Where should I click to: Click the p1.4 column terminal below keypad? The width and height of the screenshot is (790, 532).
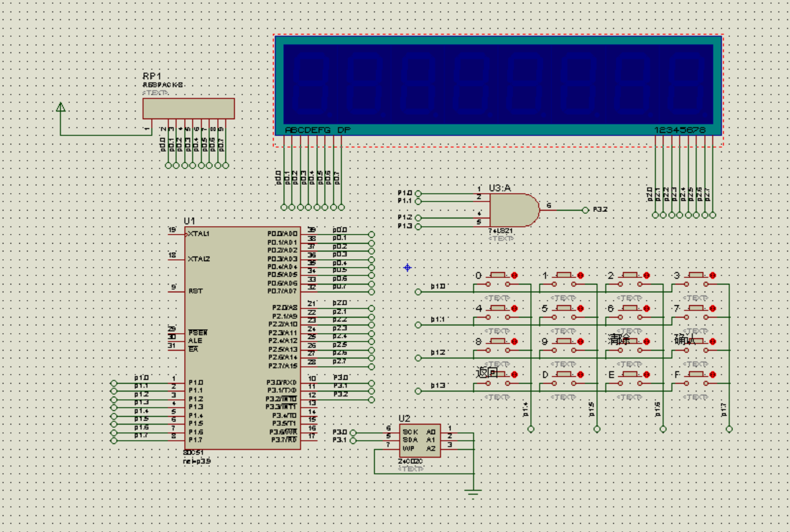click(531, 429)
